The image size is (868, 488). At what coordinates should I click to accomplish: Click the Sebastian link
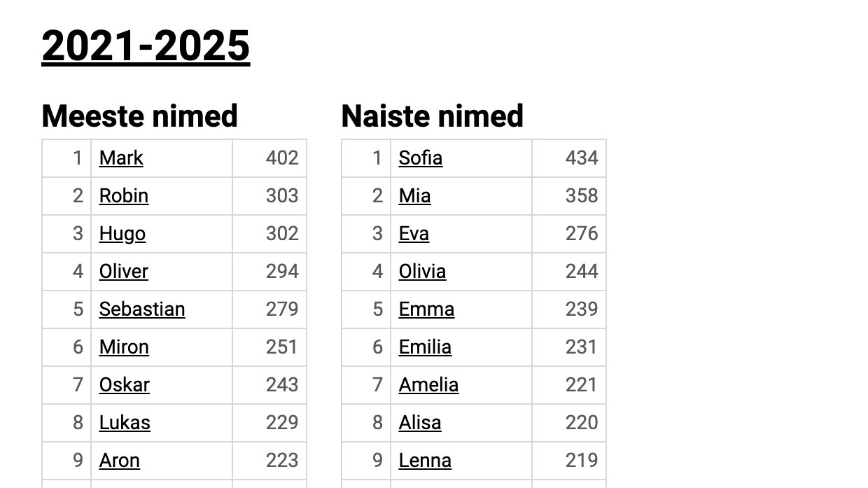pos(142,309)
